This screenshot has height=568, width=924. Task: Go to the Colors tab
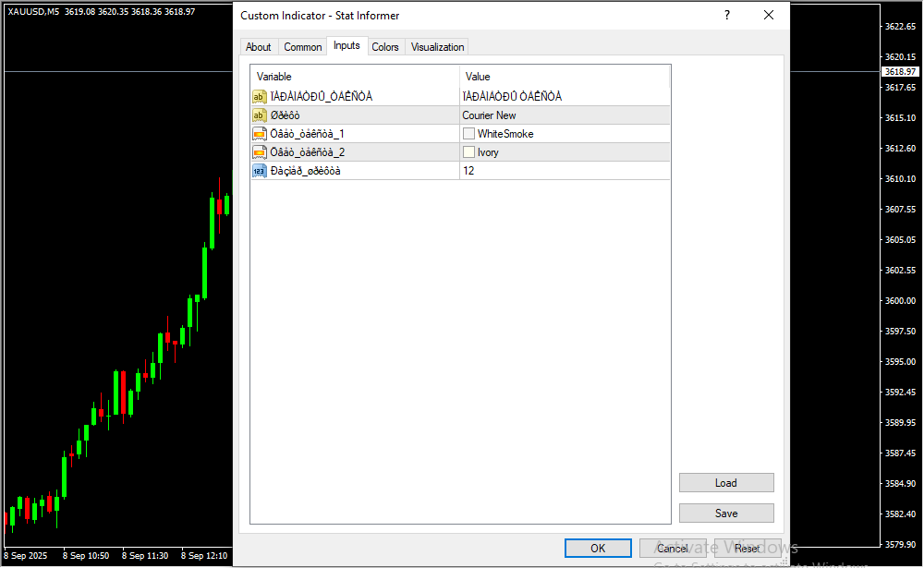pyautogui.click(x=385, y=47)
